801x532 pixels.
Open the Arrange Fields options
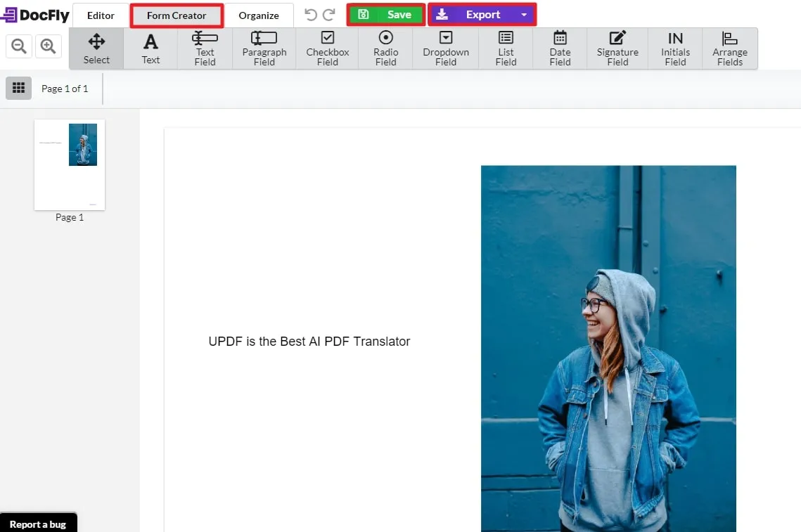click(x=730, y=48)
